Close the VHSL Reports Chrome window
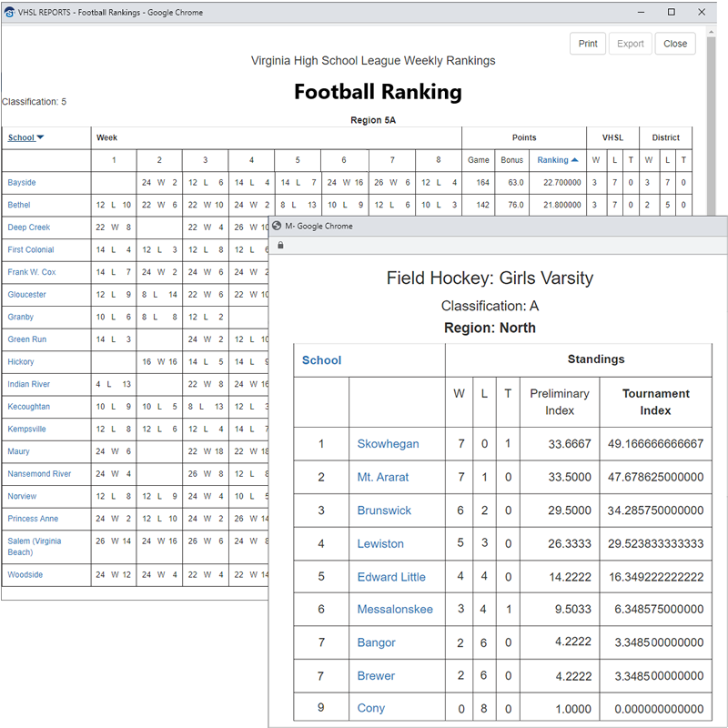728x728 pixels. click(702, 12)
